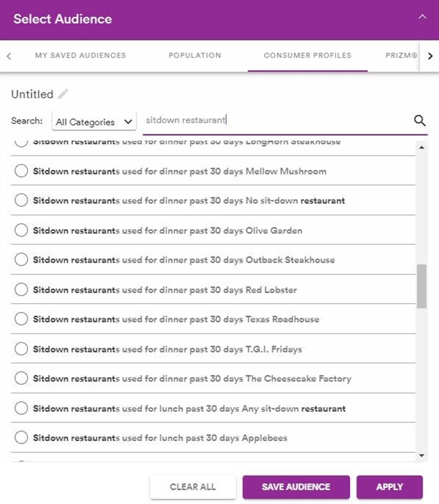Click the magnifying glass search icon

click(419, 121)
